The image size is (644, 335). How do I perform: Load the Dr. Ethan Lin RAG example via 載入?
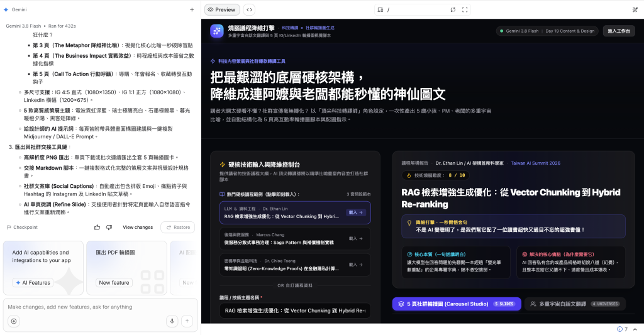pos(356,212)
